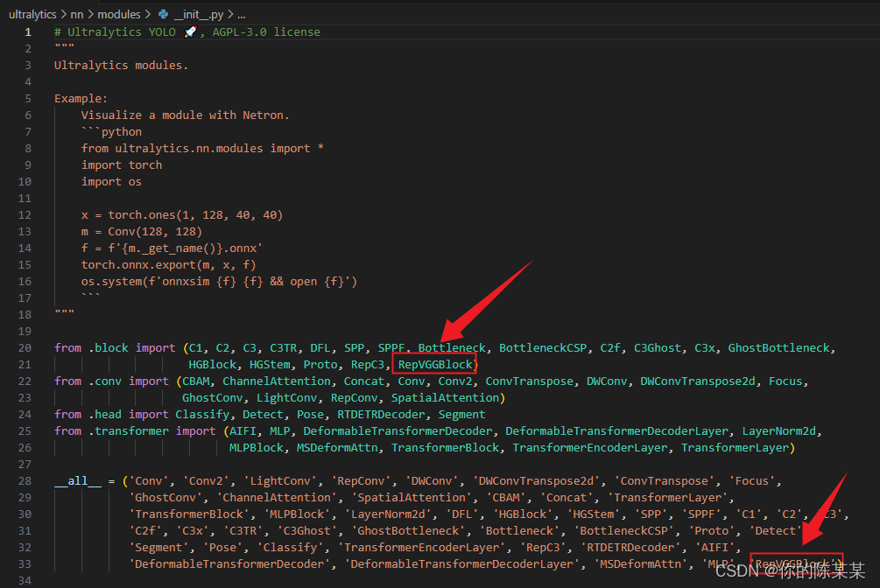Click the 'Classify' string on line 32
This screenshot has width=880, height=588.
click(x=290, y=548)
